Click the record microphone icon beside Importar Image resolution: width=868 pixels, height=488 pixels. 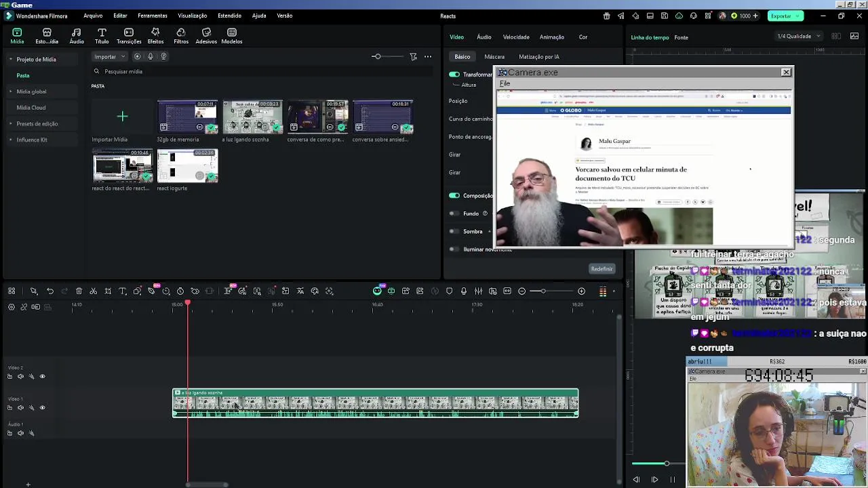tap(151, 57)
